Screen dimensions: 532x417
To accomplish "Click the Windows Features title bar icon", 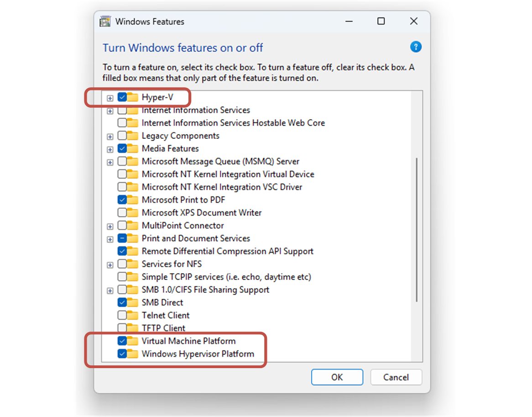I will tap(105, 21).
